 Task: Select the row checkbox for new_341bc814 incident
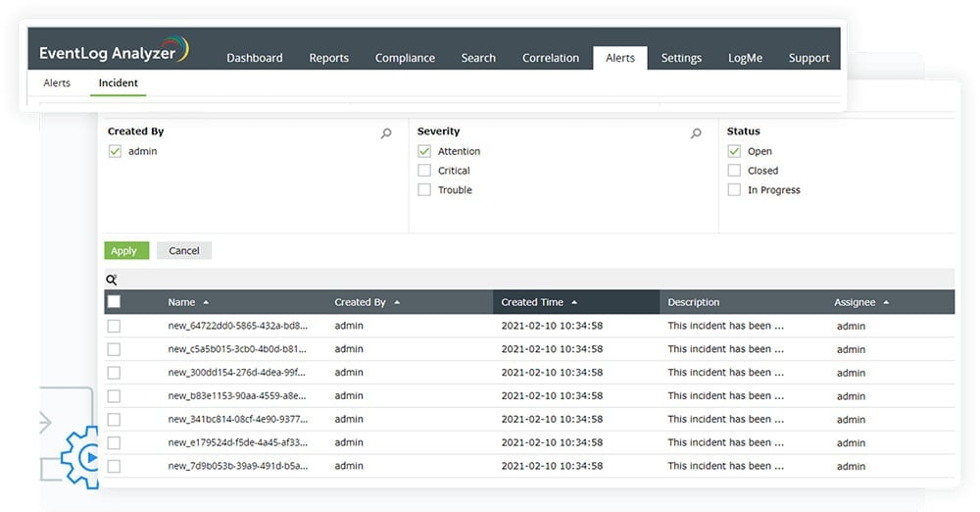[x=114, y=420]
